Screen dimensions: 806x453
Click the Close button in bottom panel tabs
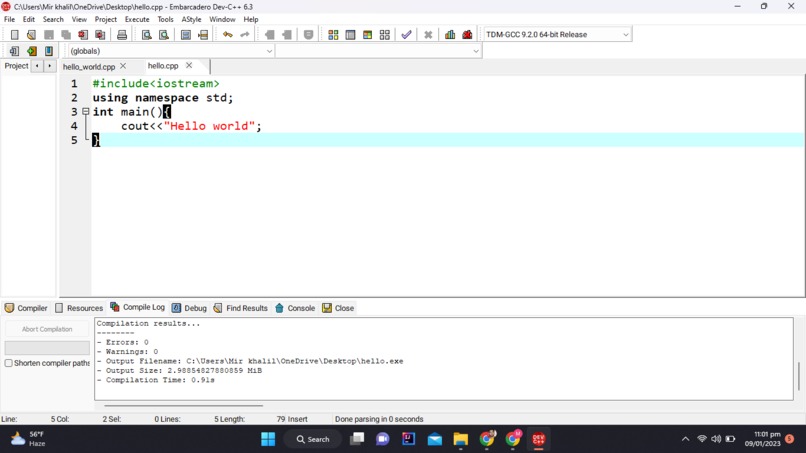pyautogui.click(x=338, y=308)
